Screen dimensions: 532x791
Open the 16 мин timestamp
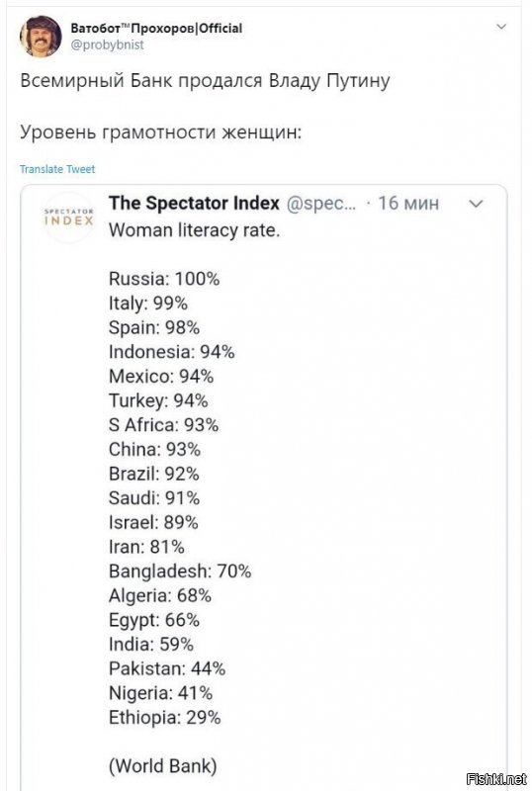[408, 204]
